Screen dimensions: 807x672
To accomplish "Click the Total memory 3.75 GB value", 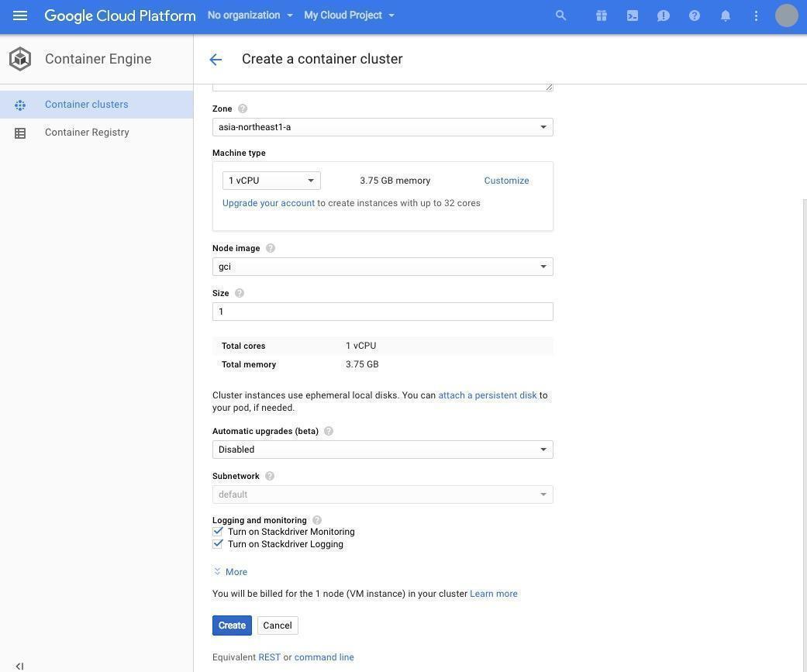I will pos(362,364).
